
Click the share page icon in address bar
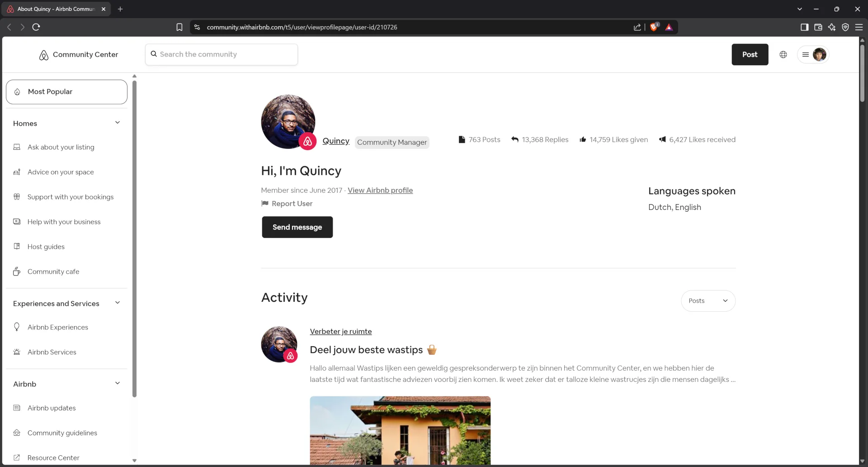(x=637, y=27)
